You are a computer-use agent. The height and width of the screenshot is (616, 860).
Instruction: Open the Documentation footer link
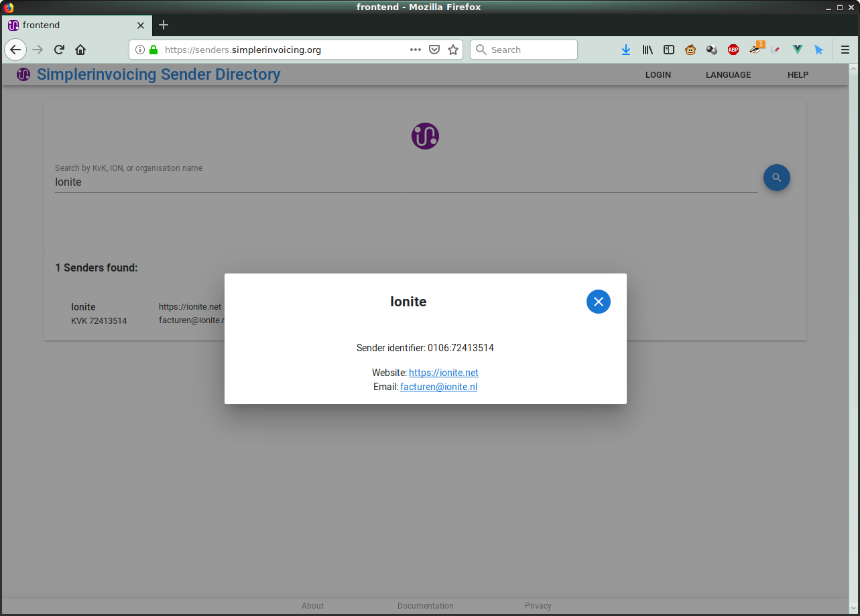[425, 606]
